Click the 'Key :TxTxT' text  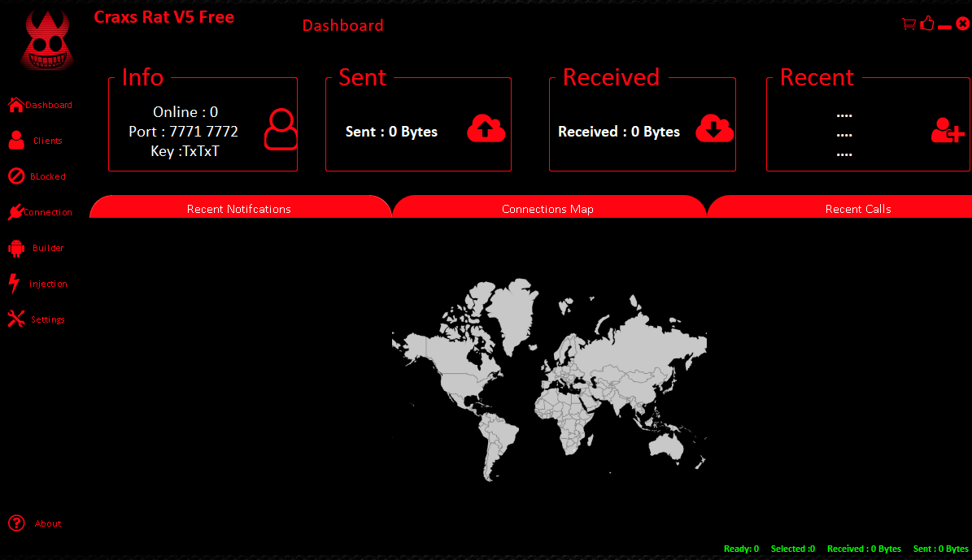tap(185, 151)
